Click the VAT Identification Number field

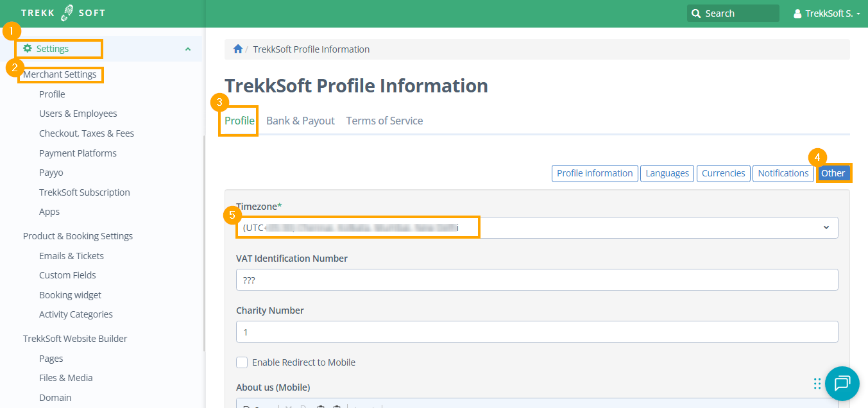pyautogui.click(x=537, y=280)
